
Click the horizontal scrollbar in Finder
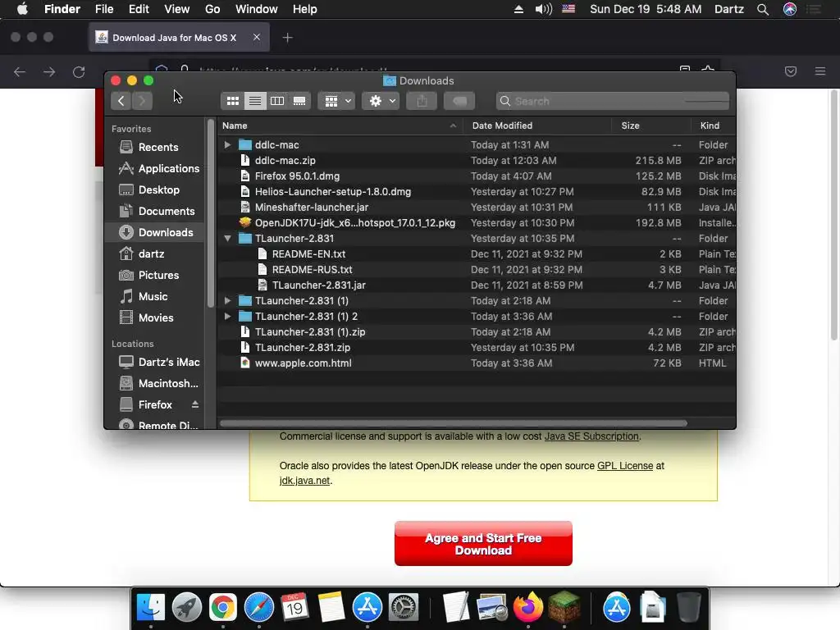click(453, 423)
